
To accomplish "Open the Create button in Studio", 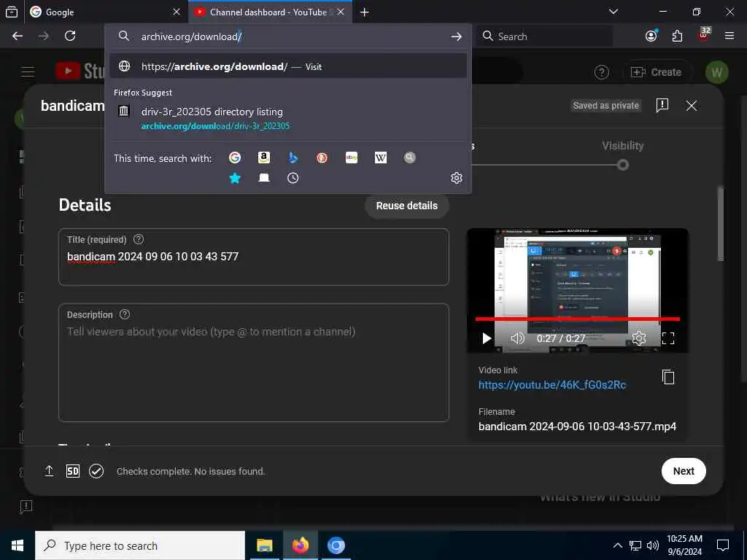I will pyautogui.click(x=657, y=72).
